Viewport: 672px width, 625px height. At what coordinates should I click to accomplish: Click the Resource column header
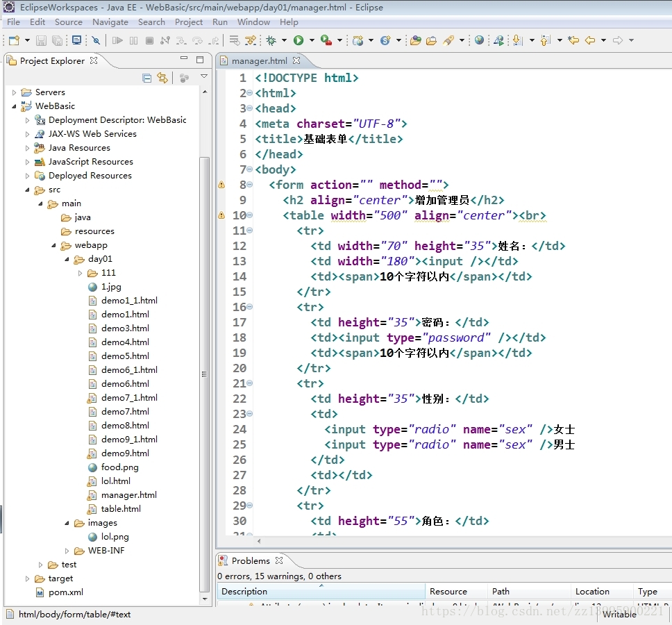448,592
